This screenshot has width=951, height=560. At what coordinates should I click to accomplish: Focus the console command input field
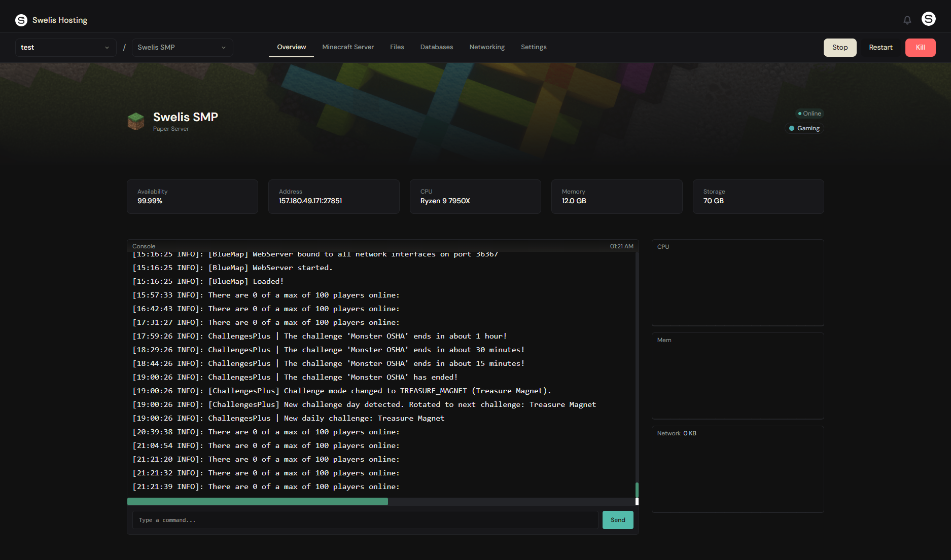coord(365,520)
